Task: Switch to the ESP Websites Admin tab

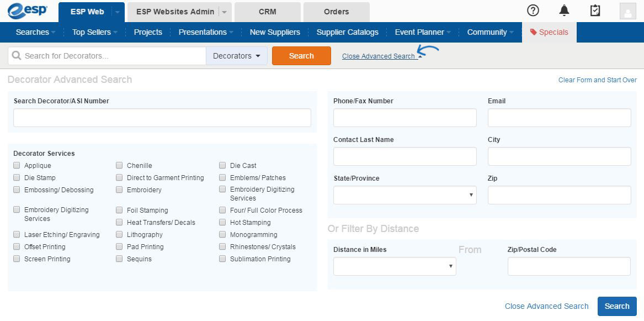Action: (175, 12)
